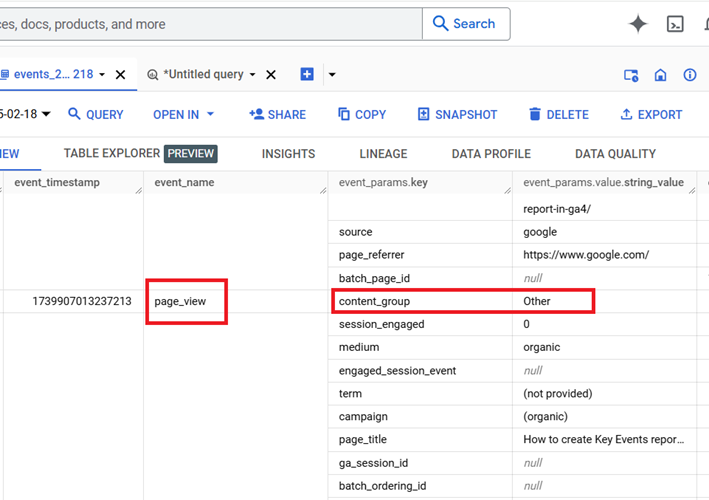Screen dimensions: 709x500
Task: Click the home icon in tab bar
Action: tap(661, 75)
